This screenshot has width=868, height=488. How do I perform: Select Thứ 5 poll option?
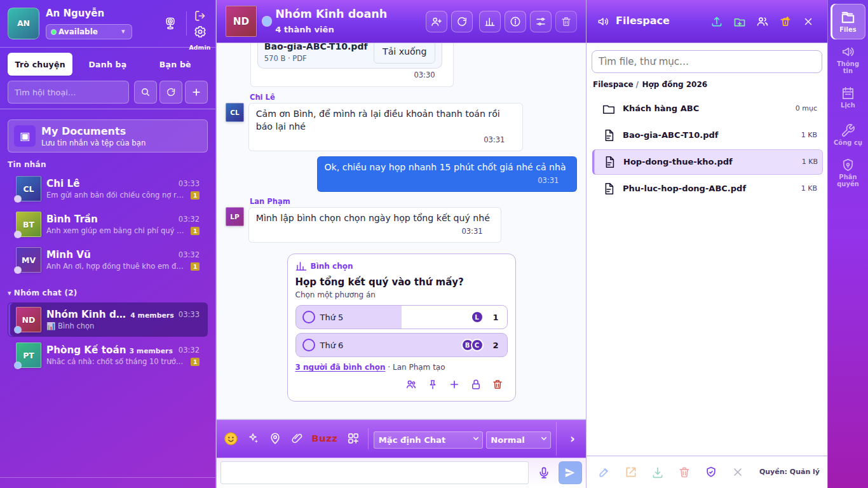tap(402, 317)
